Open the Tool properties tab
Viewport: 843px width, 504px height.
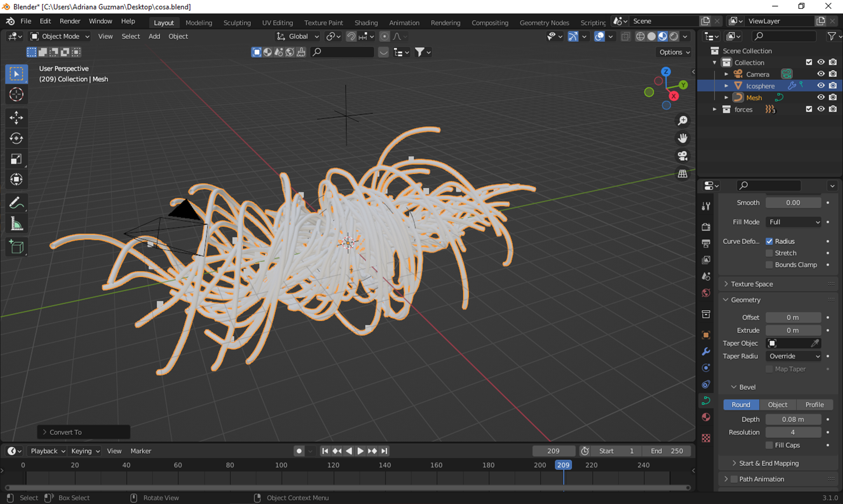pos(706,206)
